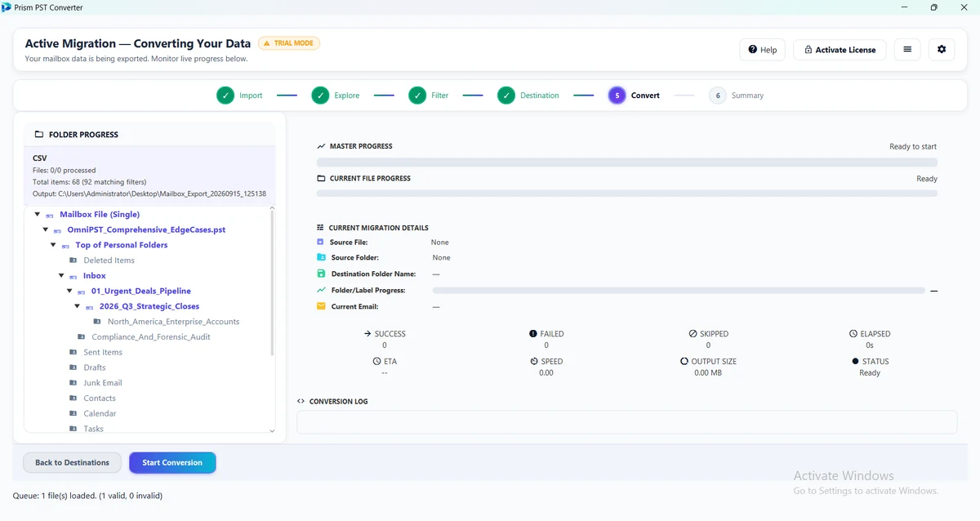Viewport: 980px width, 521px height.
Task: Click the TRIAL MODE badge
Action: pyautogui.click(x=289, y=43)
